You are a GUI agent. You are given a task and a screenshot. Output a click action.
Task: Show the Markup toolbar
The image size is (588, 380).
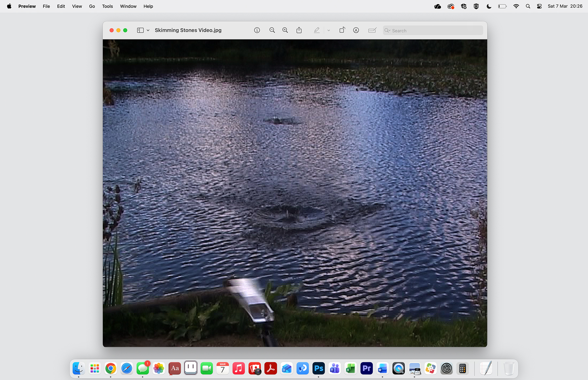pos(356,30)
